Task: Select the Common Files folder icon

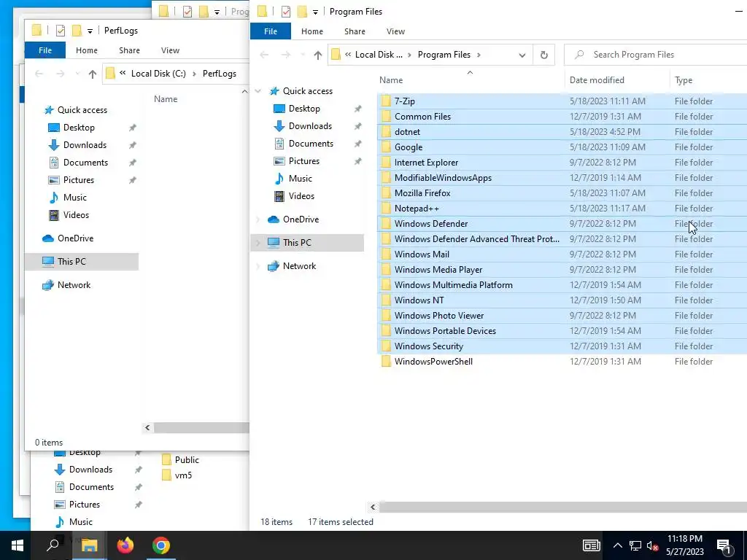Action: 386,116
